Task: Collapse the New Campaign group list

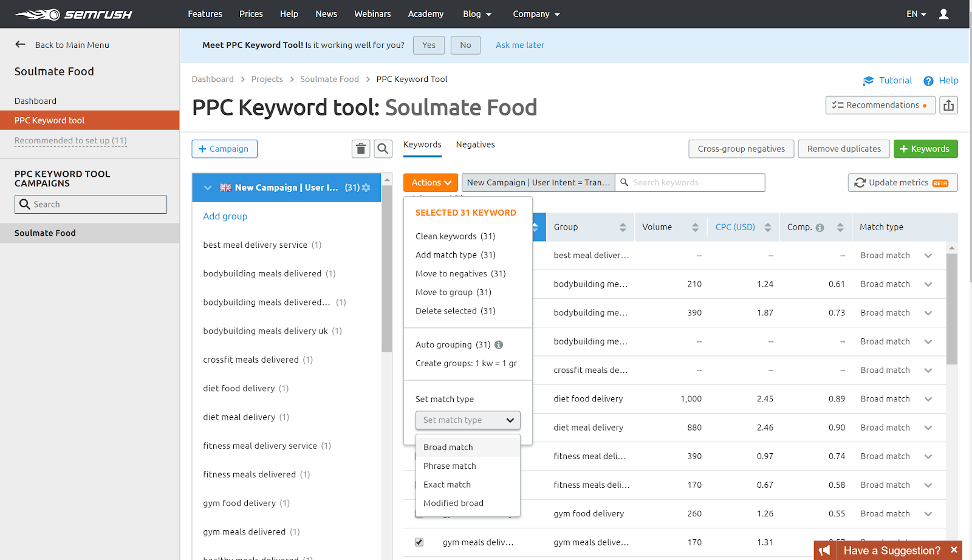Action: 208,188
